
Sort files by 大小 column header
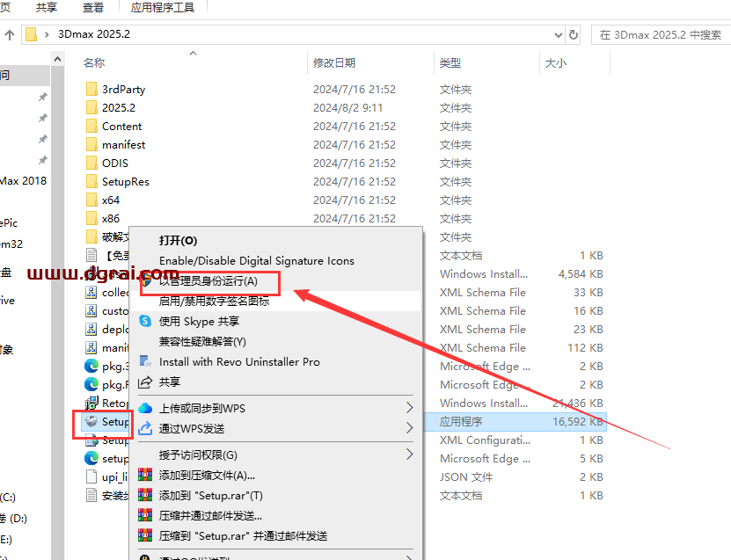pos(556,63)
